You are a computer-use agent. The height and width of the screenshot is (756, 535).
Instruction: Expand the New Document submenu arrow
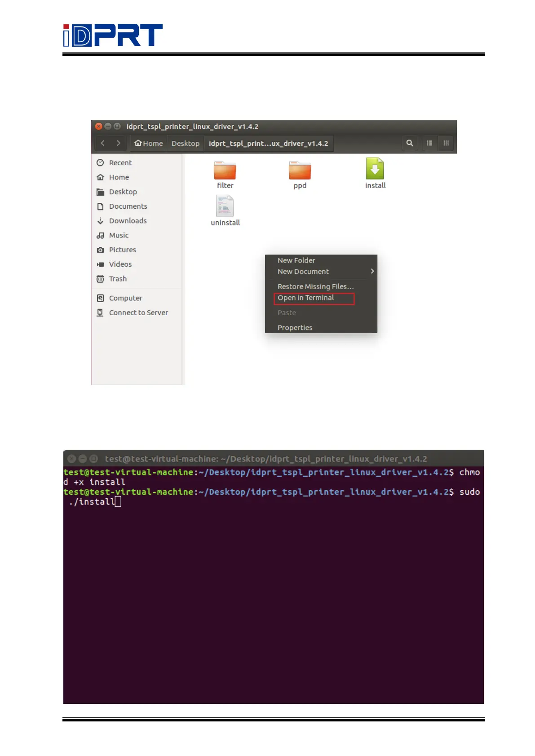point(372,271)
